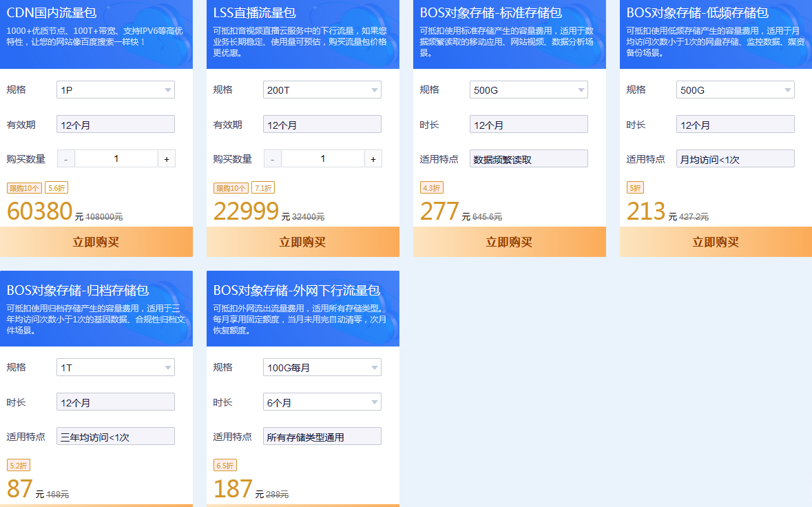Viewport: 812px width, 507px height.
Task: Click the 数据频繁读取 适用特点 field
Action: (529, 158)
